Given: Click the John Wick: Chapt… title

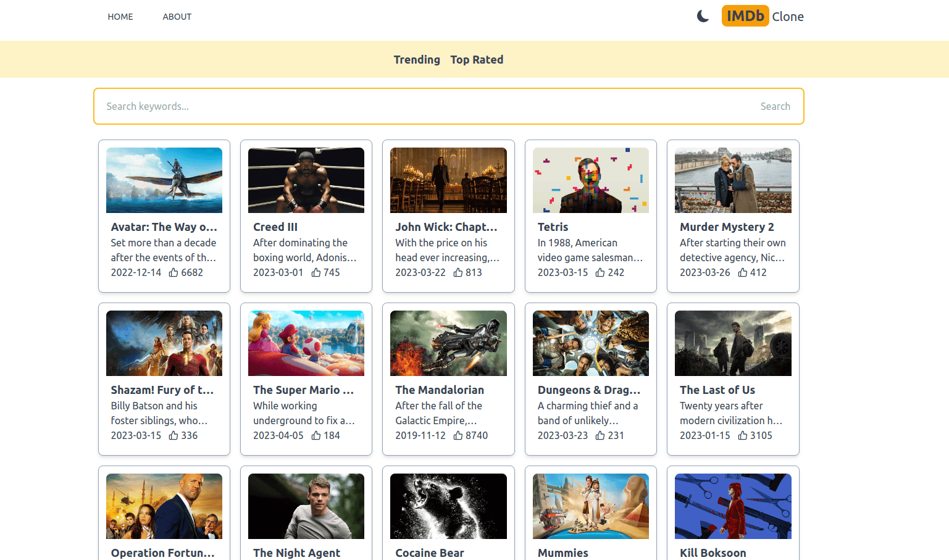Looking at the screenshot, I should (x=446, y=227).
